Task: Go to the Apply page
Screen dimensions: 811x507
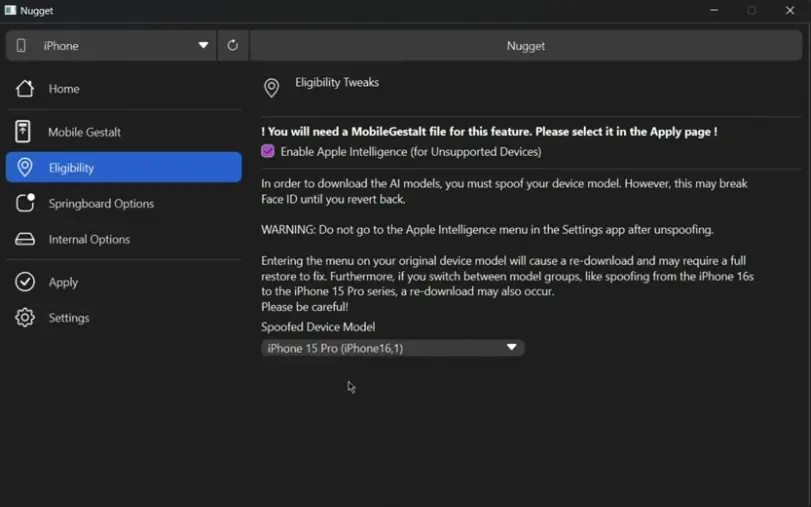Action: [124, 282]
